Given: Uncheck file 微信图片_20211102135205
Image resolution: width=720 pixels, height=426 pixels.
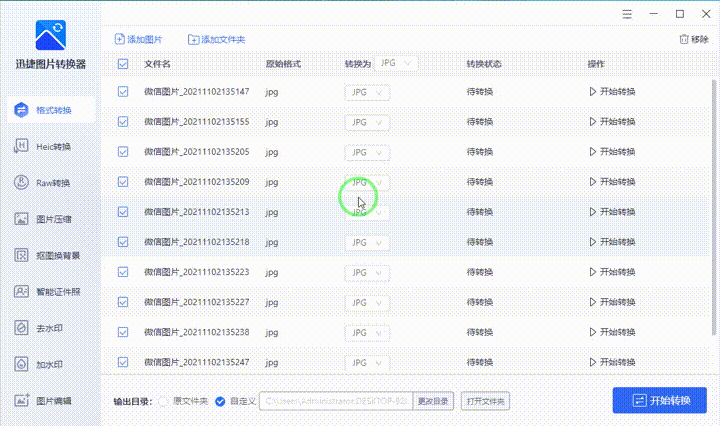Looking at the screenshot, I should (123, 151).
